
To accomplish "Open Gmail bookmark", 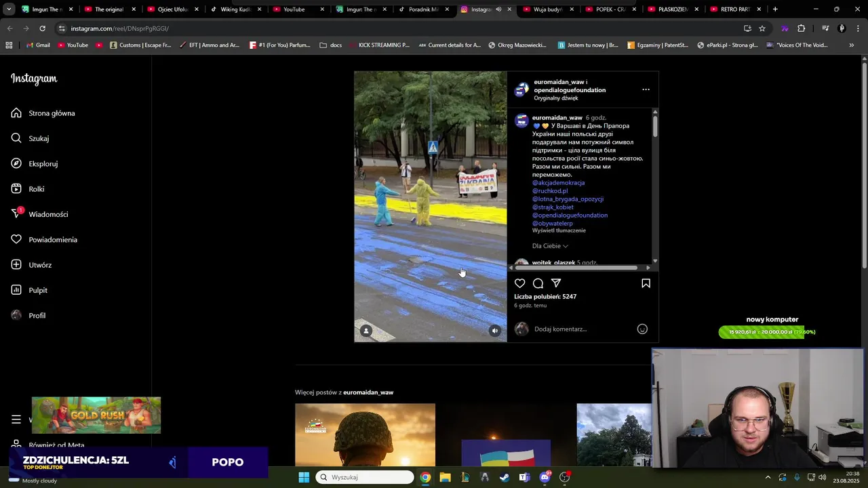I will (x=38, y=45).
